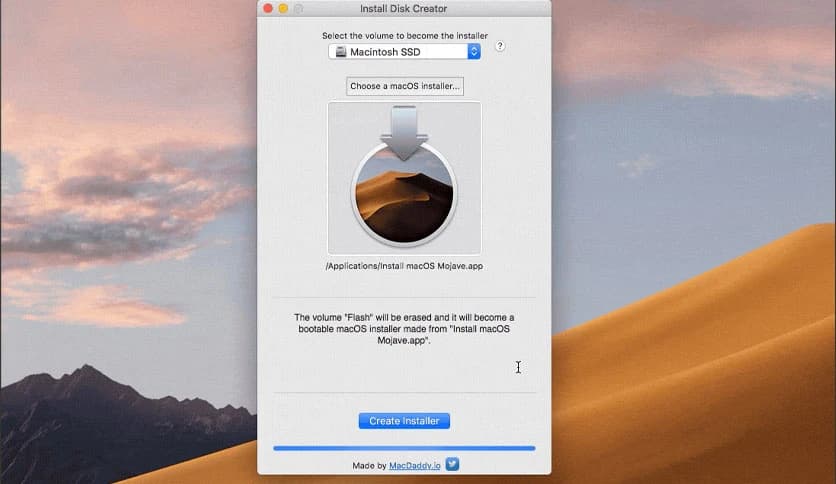The height and width of the screenshot is (484, 836).
Task: Open the Macintosh SSD volume dropdown
Action: click(x=405, y=52)
